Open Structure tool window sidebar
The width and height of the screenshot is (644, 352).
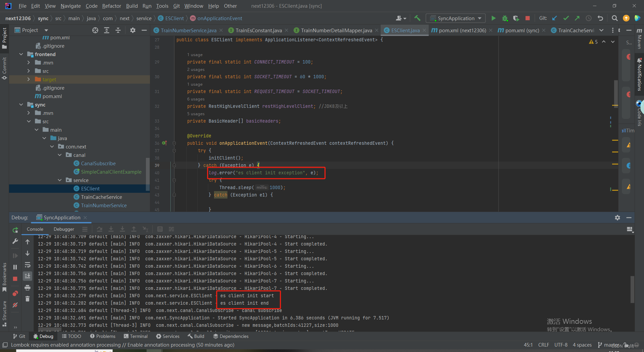[4, 314]
